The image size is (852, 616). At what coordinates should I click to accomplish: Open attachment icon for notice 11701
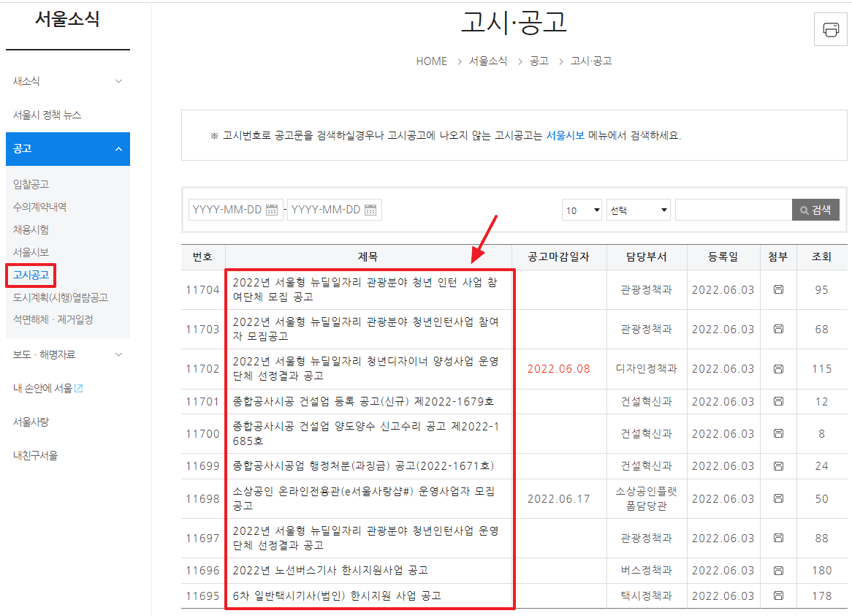[x=778, y=401]
